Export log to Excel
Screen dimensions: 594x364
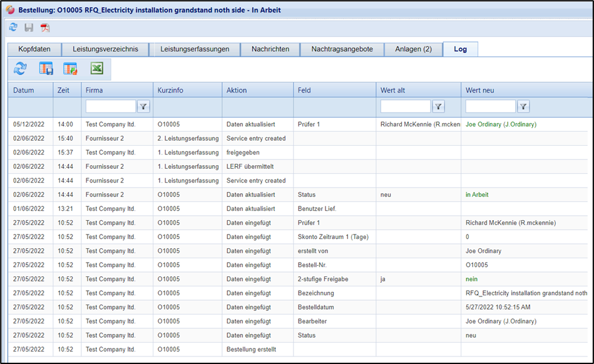96,69
